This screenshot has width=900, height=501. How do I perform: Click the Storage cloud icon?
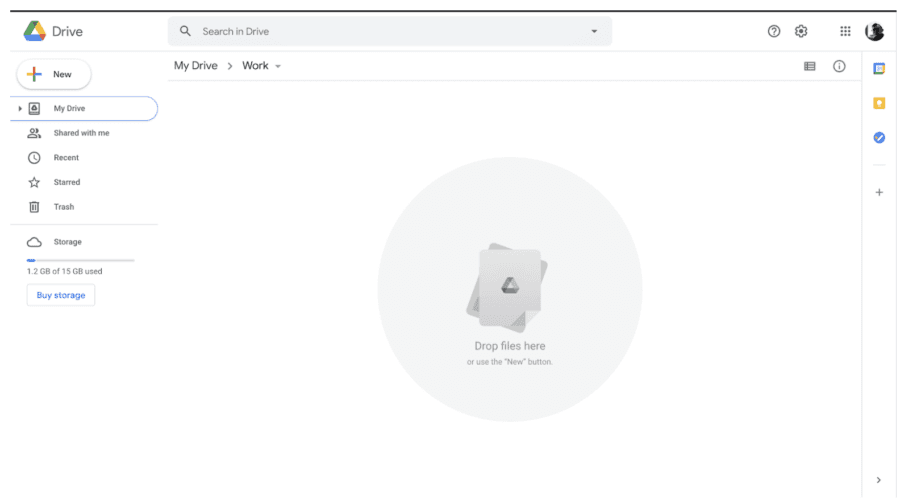coord(34,242)
